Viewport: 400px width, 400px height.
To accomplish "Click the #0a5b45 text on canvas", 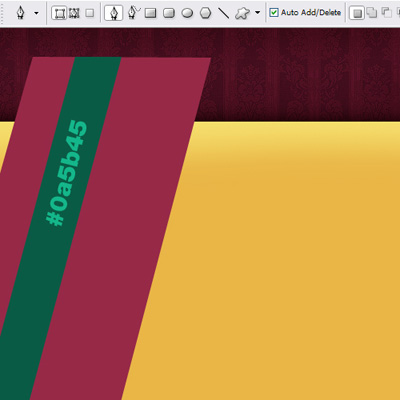I will [x=67, y=173].
